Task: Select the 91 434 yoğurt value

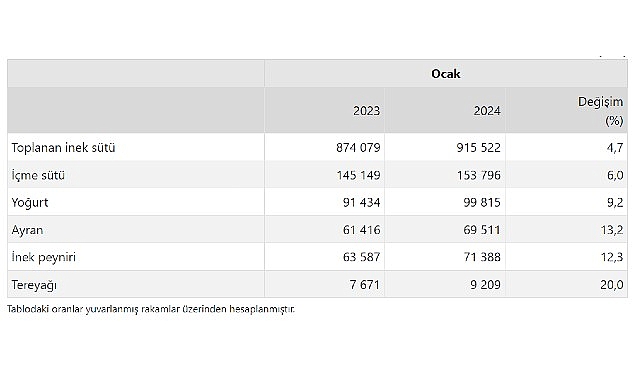Action: tap(361, 203)
